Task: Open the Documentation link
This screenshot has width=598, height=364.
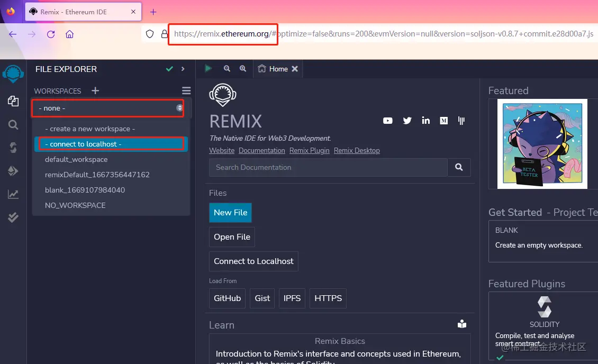Action: point(261,151)
